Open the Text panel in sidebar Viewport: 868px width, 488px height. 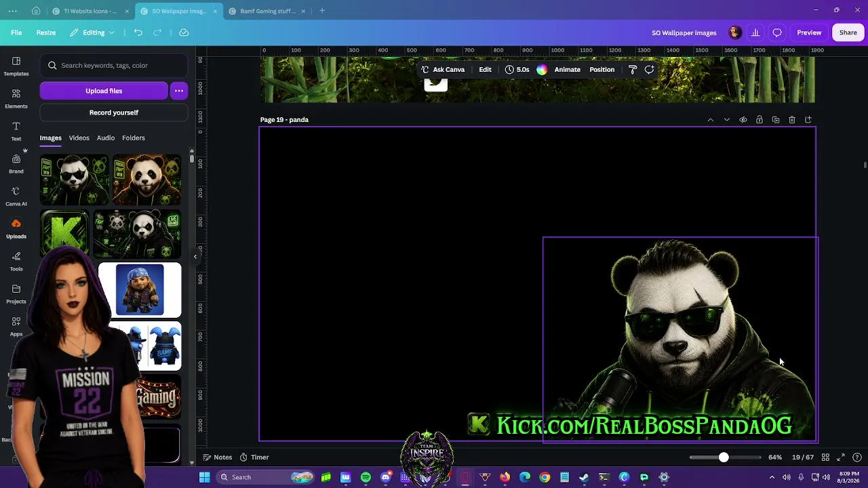(x=16, y=131)
